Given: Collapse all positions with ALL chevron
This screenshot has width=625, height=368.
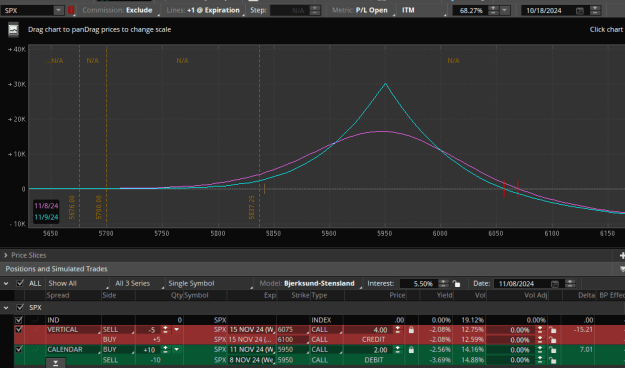Looking at the screenshot, I should coord(6,283).
